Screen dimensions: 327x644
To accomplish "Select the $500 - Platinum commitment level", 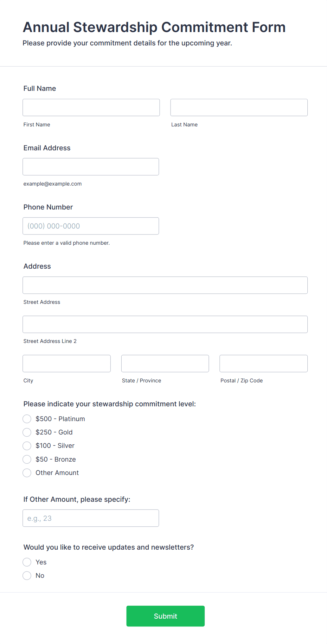I will tap(27, 419).
